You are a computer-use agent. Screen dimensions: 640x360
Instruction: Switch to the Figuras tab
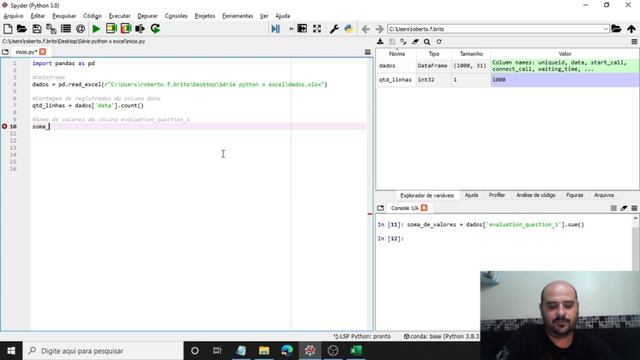pos(574,195)
